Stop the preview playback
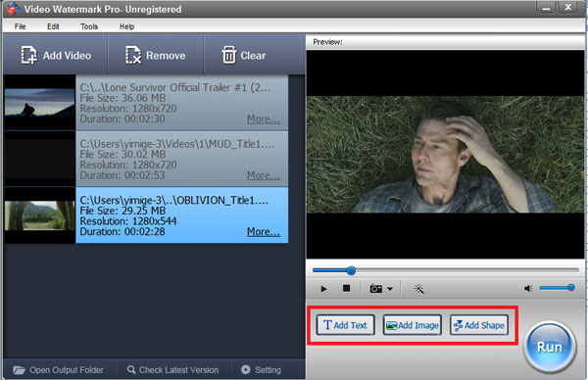This screenshot has height=380, width=588. [x=347, y=288]
